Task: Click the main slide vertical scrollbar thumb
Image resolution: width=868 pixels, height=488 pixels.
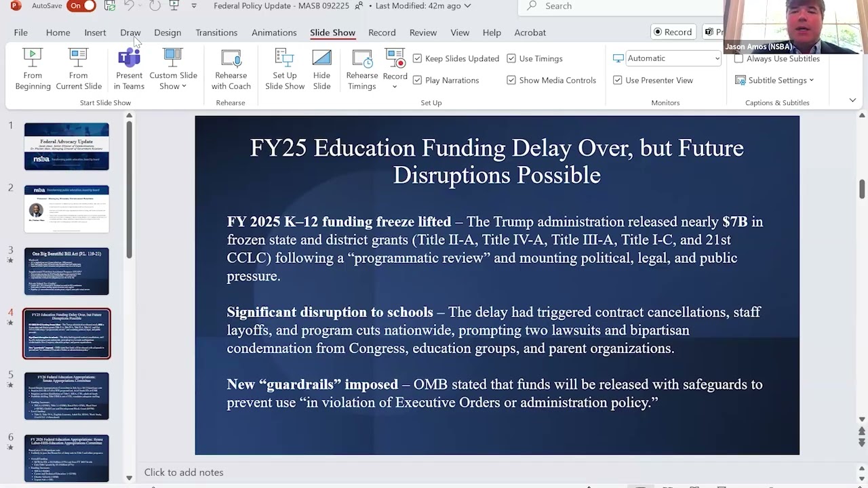Action: point(862,188)
